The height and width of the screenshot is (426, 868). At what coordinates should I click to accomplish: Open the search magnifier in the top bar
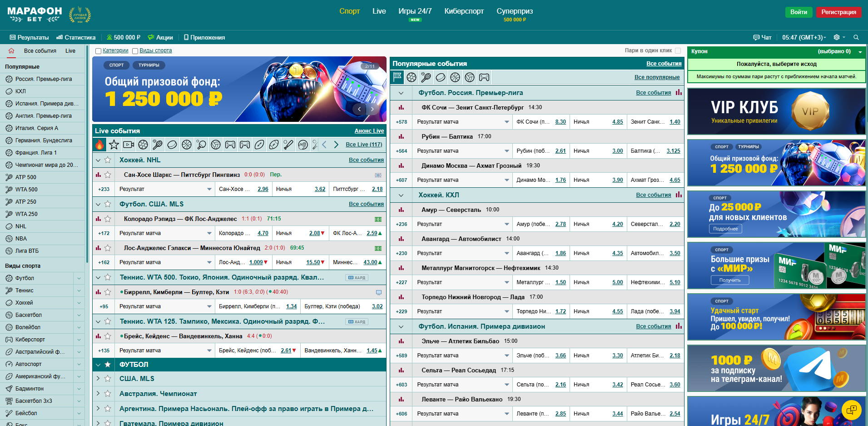(x=856, y=37)
